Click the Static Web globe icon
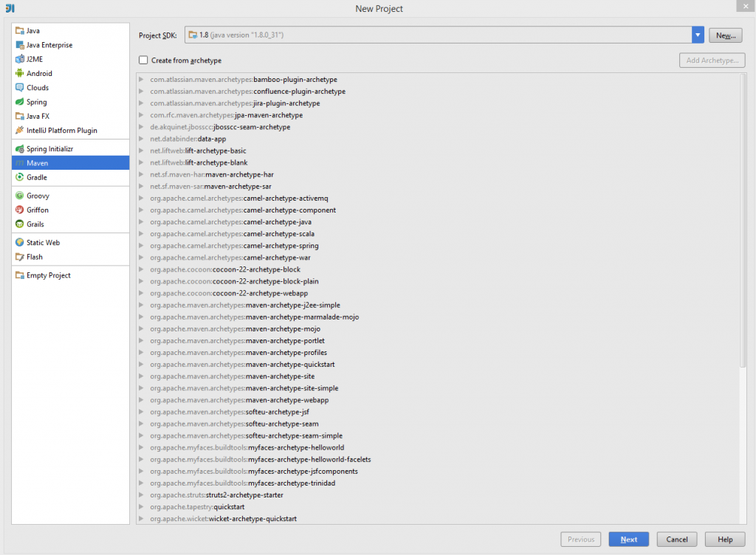Image resolution: width=756 pixels, height=555 pixels. point(20,242)
